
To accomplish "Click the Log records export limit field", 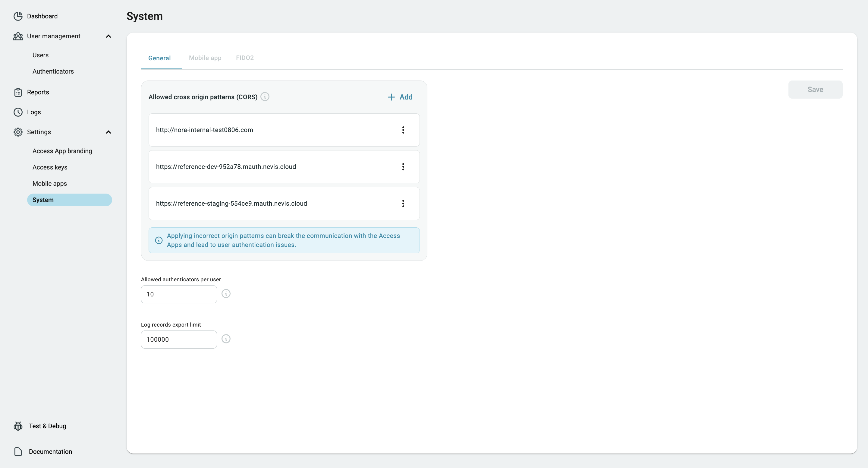I will coord(179,339).
